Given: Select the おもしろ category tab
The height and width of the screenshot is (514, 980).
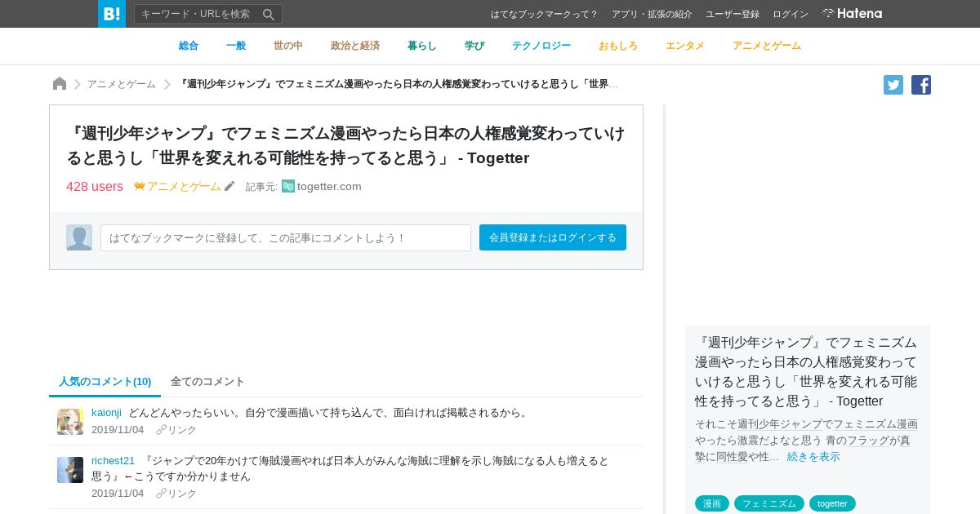Looking at the screenshot, I should (x=618, y=46).
